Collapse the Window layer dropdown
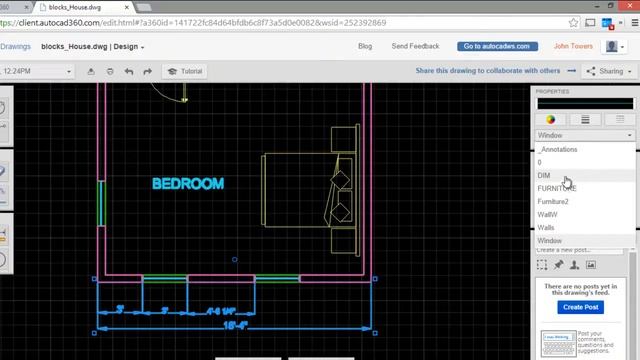The image size is (640, 360). coord(585,135)
